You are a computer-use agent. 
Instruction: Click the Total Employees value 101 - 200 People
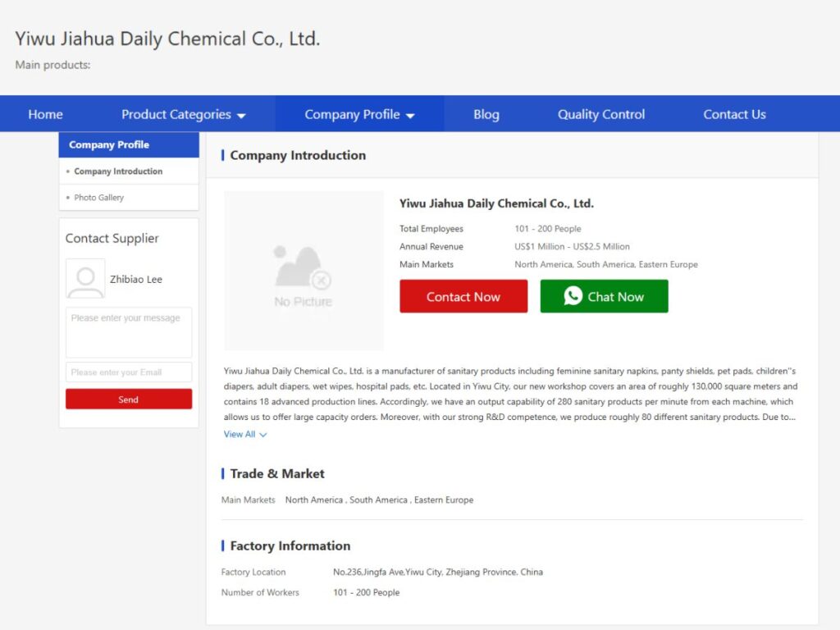[548, 229]
